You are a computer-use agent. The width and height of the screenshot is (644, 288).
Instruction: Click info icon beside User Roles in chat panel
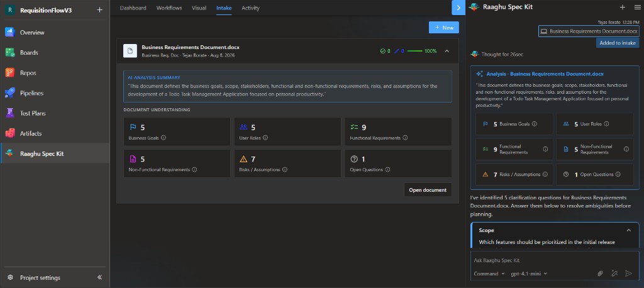pyautogui.click(x=606, y=124)
